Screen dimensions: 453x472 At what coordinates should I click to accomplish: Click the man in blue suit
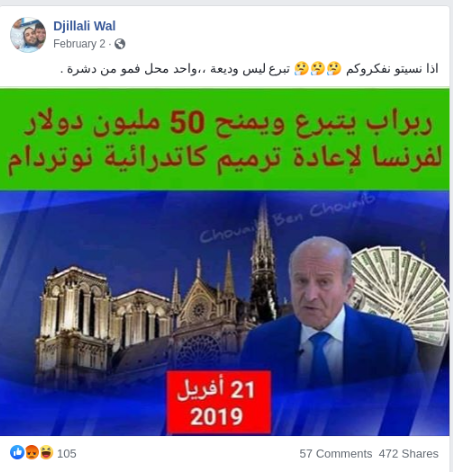(328, 317)
